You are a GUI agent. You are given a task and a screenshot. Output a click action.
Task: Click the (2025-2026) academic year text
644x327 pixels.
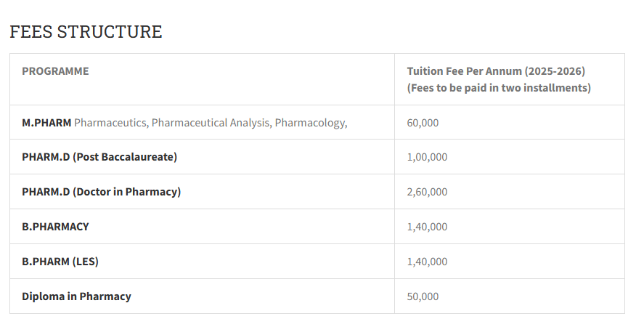[x=555, y=71]
